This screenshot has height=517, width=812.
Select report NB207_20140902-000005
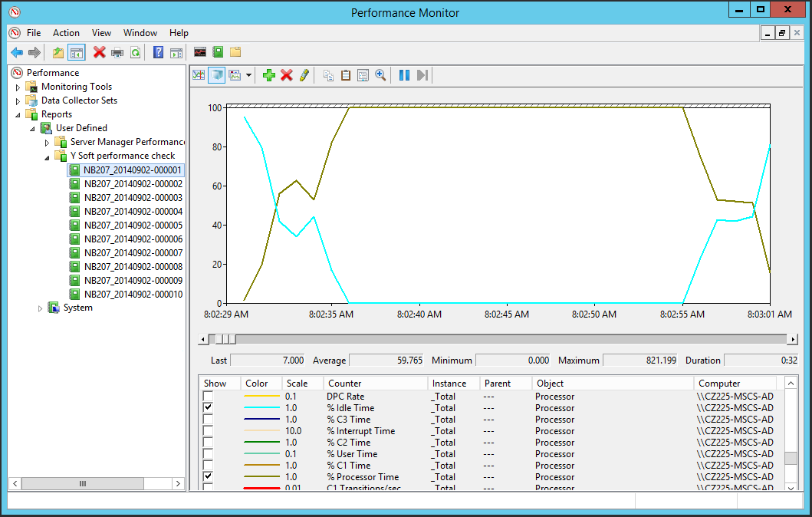pos(133,226)
